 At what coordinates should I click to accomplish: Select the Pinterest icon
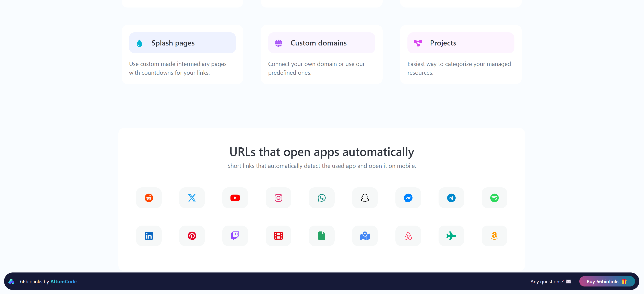click(x=192, y=236)
